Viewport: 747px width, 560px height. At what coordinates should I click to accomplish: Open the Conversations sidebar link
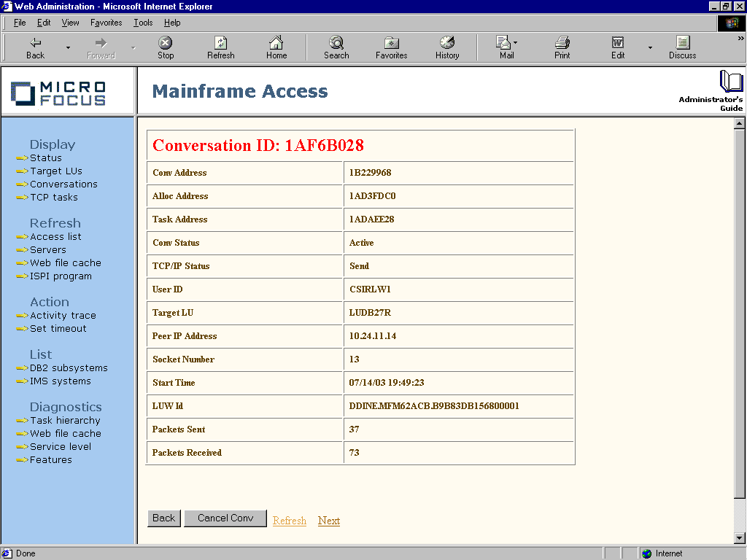pos(63,184)
